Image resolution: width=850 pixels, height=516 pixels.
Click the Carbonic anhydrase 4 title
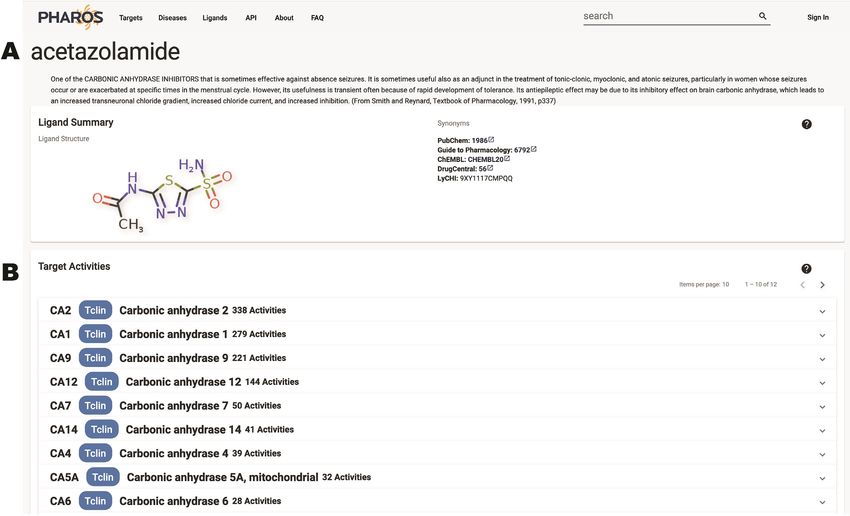tap(173, 454)
